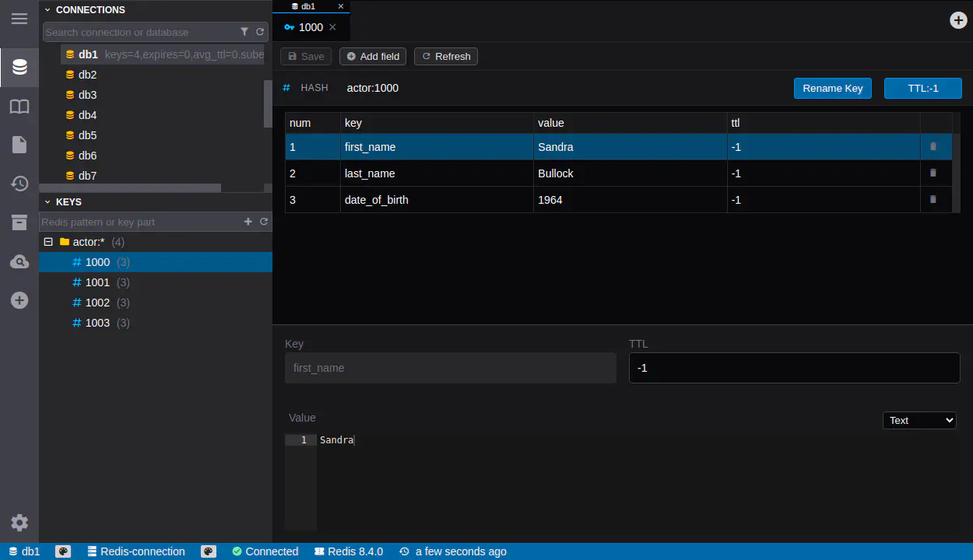Screen dimensions: 973x560
Task: Close the 1000 key tab
Action: pyautogui.click(x=332, y=27)
